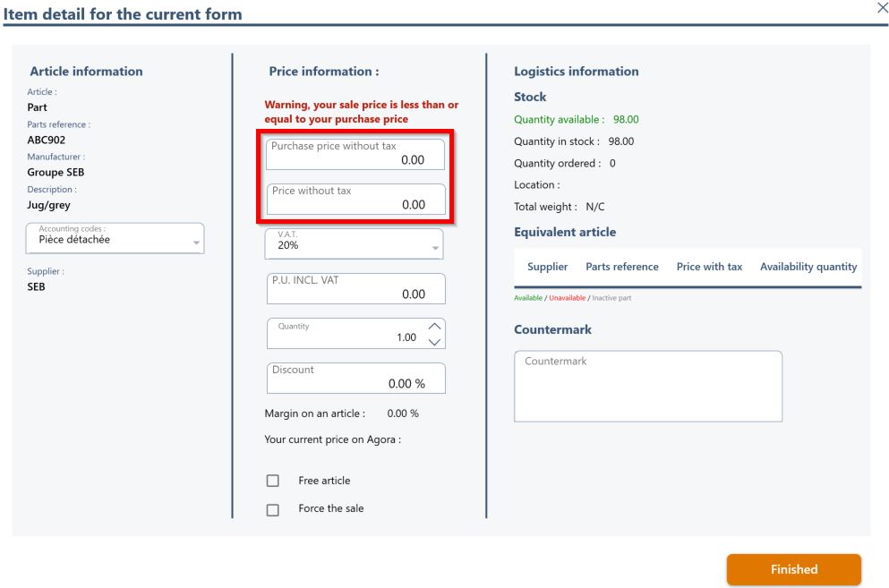
Task: Enable the Force the sale checkbox
Action: (273, 510)
